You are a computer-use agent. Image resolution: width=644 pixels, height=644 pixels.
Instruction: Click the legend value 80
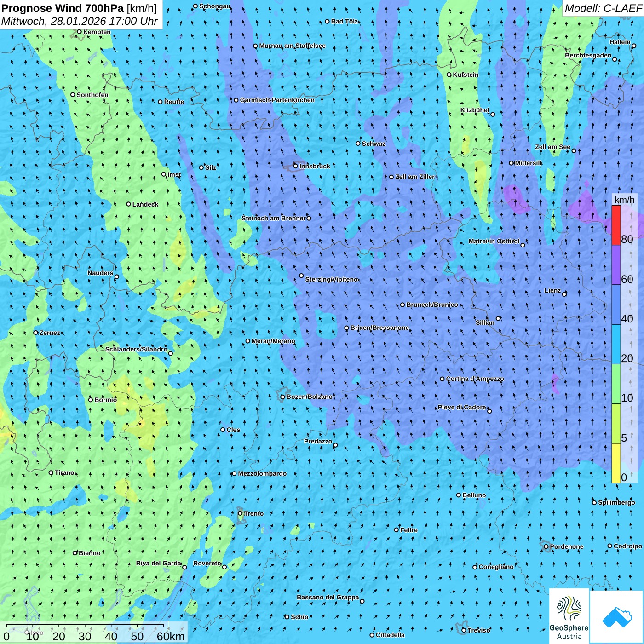pyautogui.click(x=627, y=239)
